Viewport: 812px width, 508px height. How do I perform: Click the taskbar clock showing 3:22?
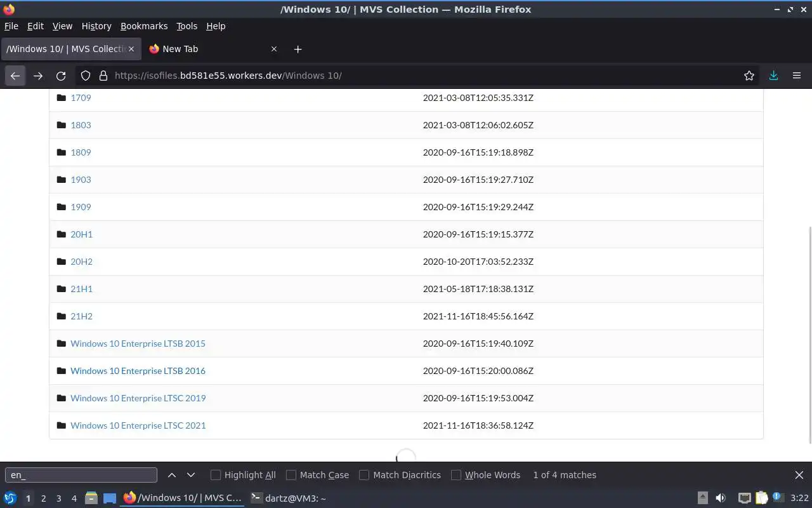799,498
